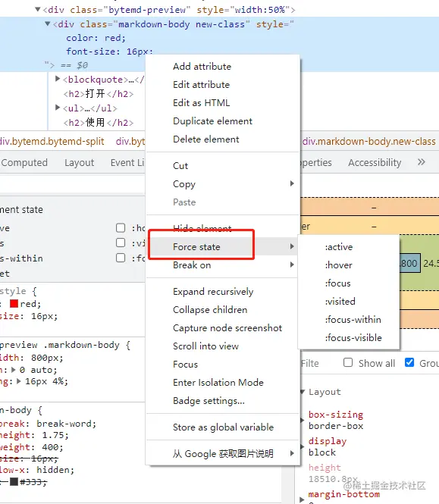Toggle the :fo… state checkbox
The height and width of the screenshot is (504, 439).
click(121, 258)
